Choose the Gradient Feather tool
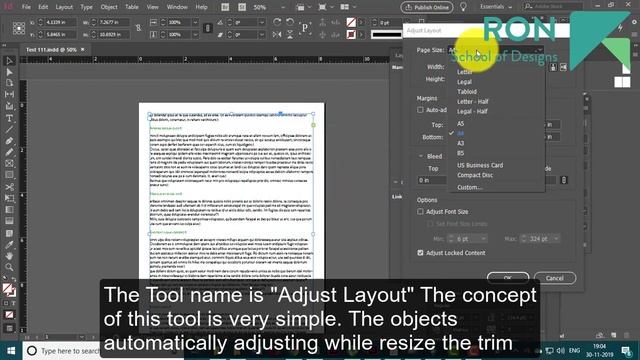This screenshot has height=360, width=640. (x=9, y=221)
